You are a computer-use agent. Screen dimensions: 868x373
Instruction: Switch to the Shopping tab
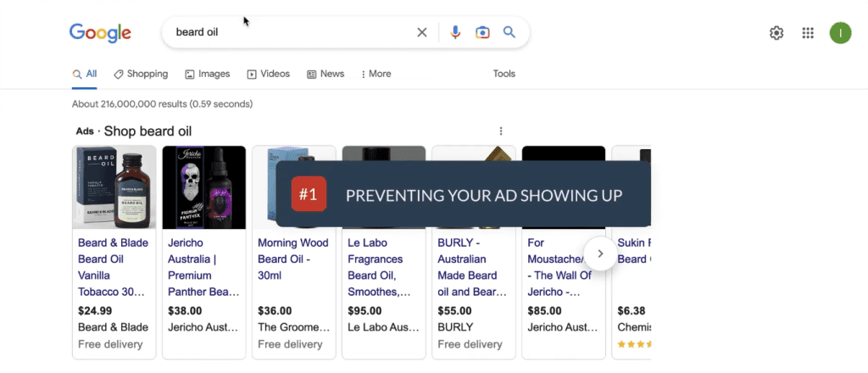tap(141, 74)
